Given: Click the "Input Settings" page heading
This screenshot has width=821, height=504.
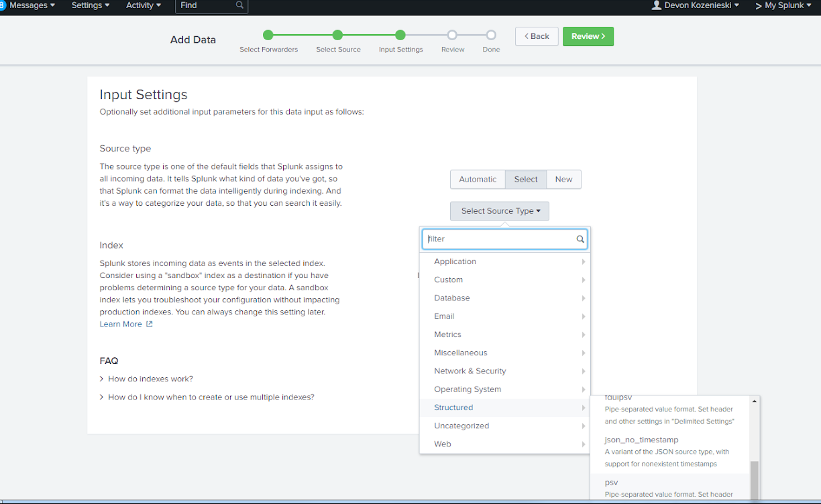Looking at the screenshot, I should 144,94.
